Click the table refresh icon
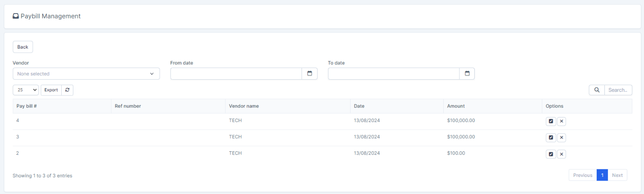The width and height of the screenshot is (644, 194). click(x=68, y=90)
